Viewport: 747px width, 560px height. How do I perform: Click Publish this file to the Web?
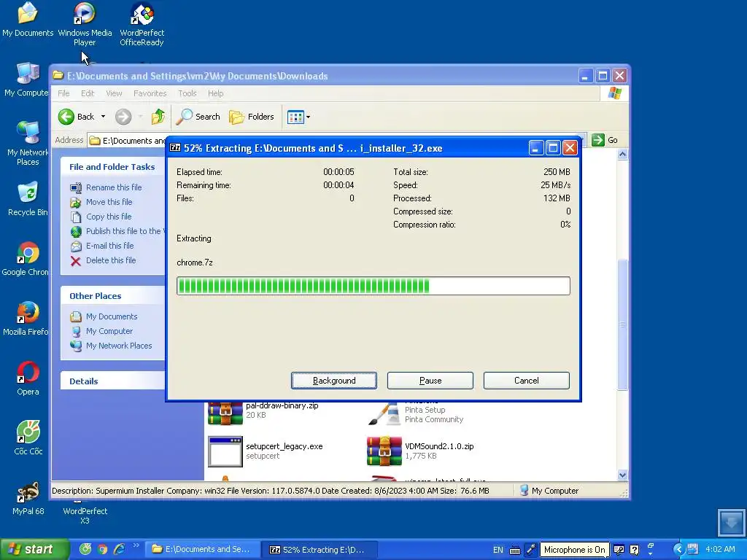point(117,231)
